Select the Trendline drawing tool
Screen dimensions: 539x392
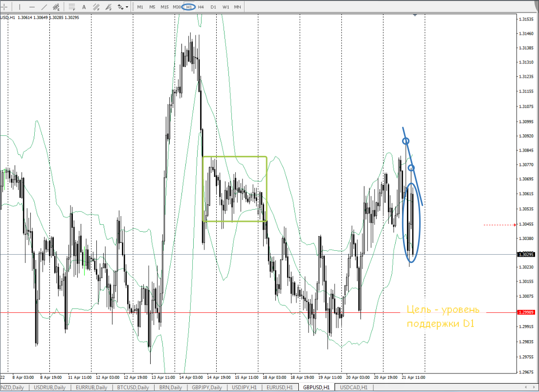[45, 7]
